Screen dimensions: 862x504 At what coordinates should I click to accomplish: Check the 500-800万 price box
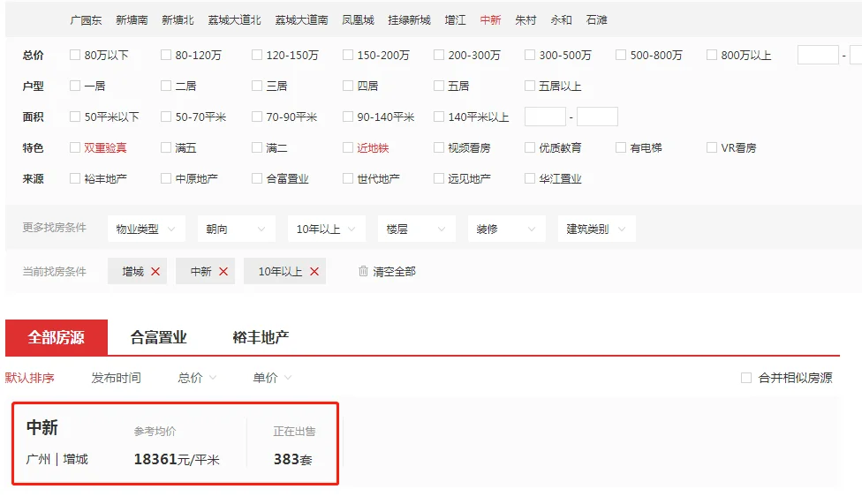[x=621, y=55]
